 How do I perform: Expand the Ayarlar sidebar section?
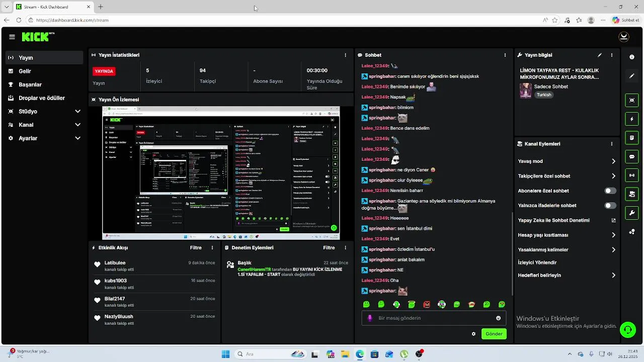[x=77, y=138]
